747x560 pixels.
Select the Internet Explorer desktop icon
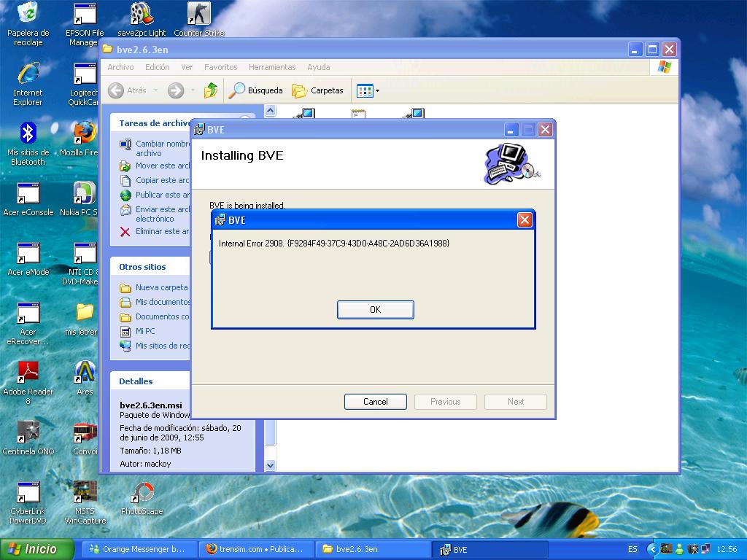point(28,74)
